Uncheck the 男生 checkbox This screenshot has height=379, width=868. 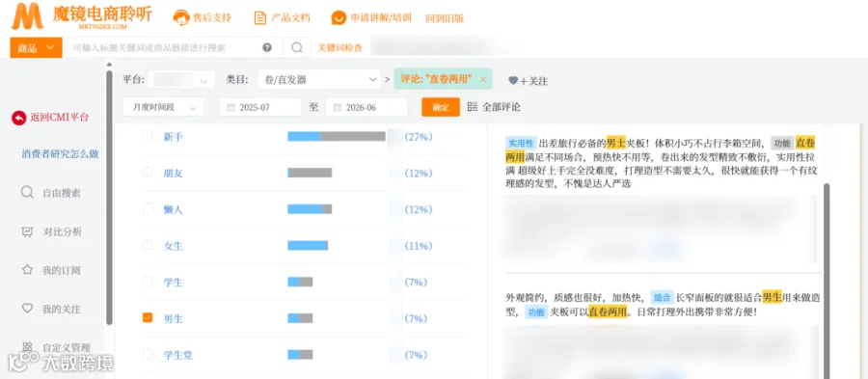coord(148,317)
